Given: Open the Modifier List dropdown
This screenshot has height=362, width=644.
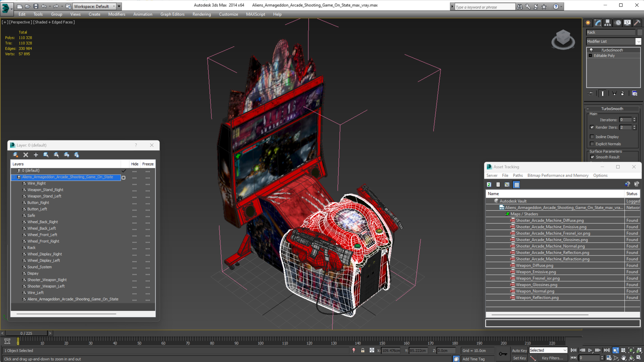Looking at the screenshot, I should coord(638,42).
